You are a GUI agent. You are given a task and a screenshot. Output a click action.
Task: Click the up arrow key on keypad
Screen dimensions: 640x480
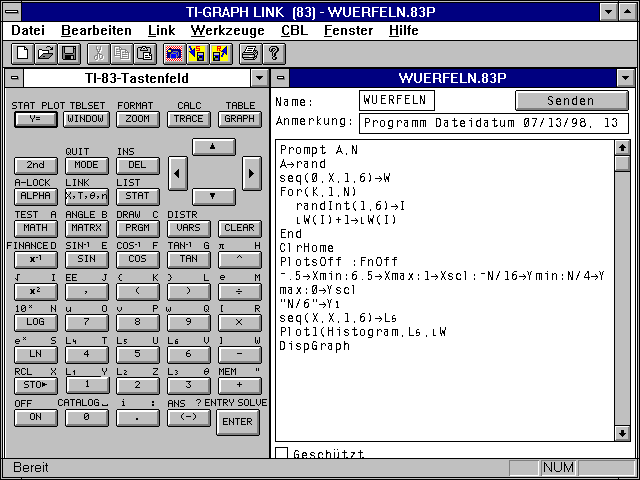tap(213, 147)
